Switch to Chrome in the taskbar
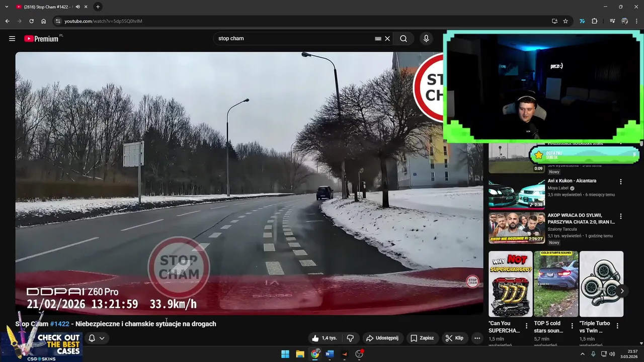644x362 pixels. point(315,354)
